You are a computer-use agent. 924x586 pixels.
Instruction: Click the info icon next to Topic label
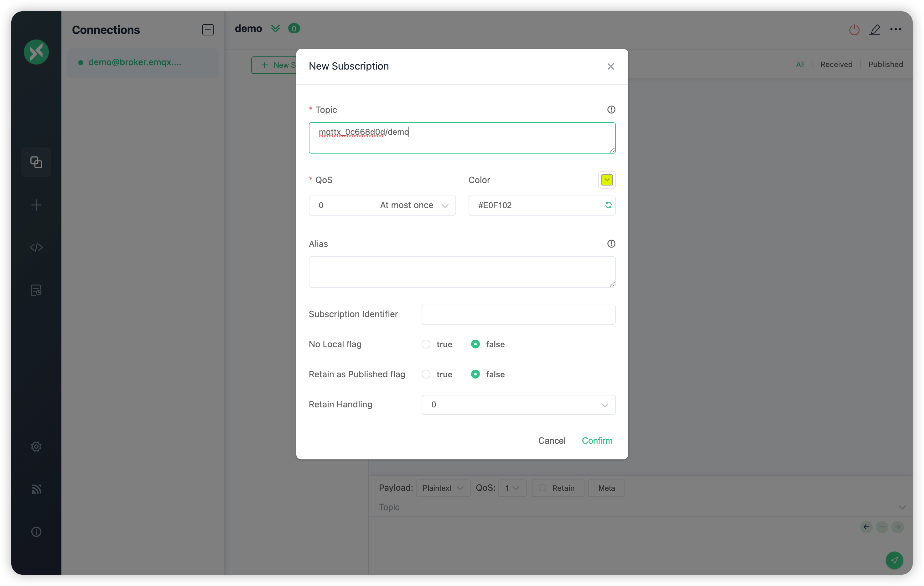point(611,109)
